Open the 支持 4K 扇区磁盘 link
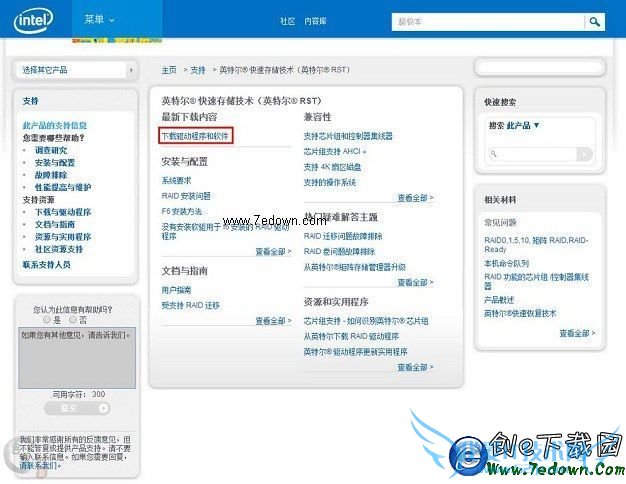Viewport: 626px width, 484px height. pos(332,167)
